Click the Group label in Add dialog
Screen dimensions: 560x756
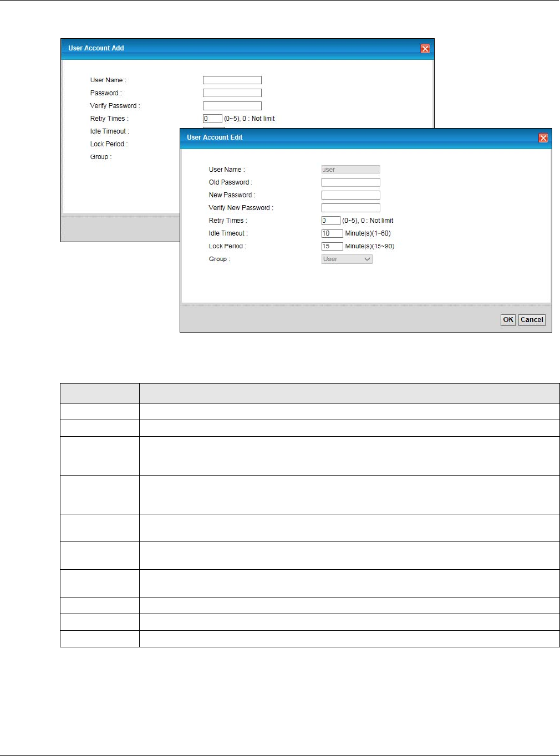[101, 157]
